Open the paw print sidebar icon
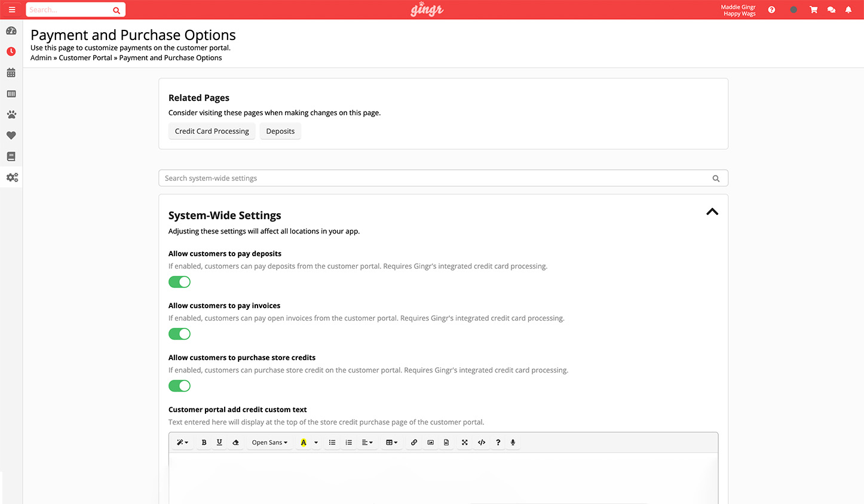The image size is (864, 504). click(11, 115)
